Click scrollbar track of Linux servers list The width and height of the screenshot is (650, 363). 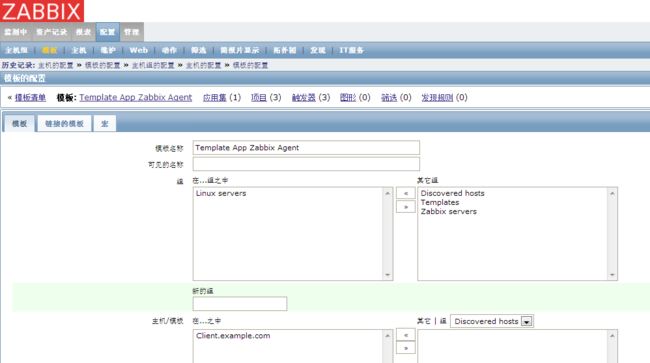click(x=388, y=234)
